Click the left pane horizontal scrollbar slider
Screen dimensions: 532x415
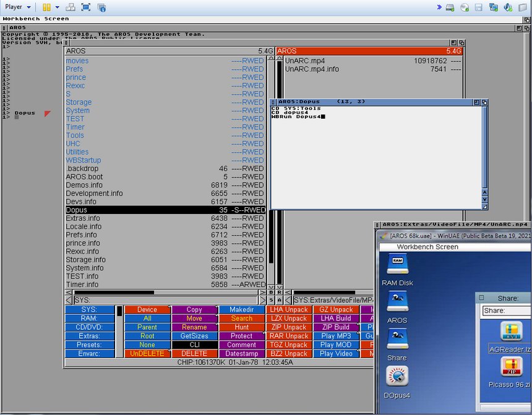(114, 293)
